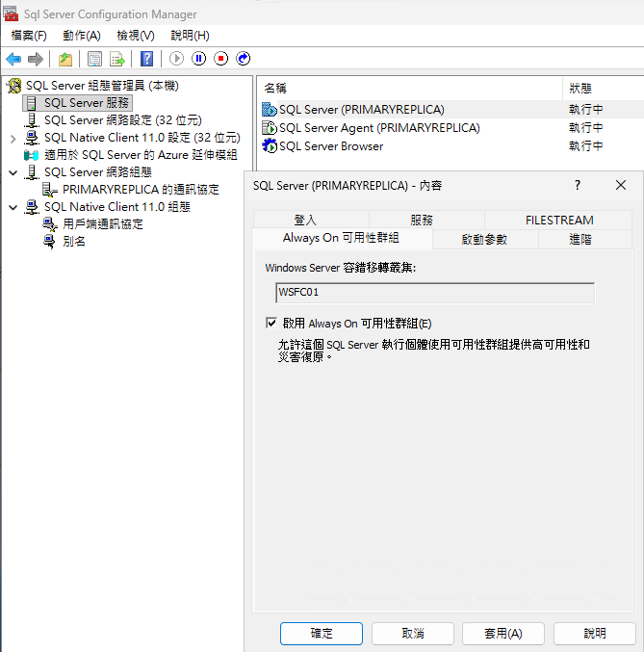Screen dimensions: 644x652
Task: Select SQL Server Browser row text
Action: click(331, 146)
